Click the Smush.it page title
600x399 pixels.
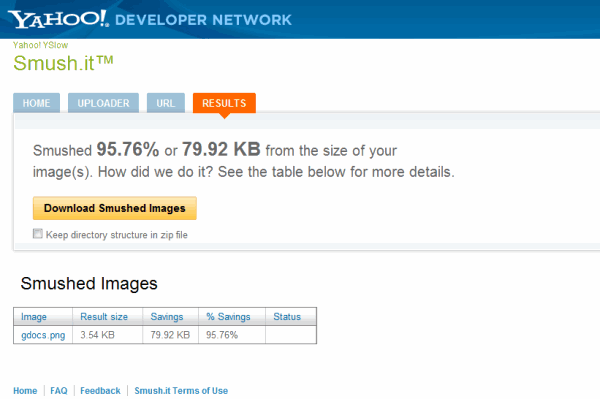(x=63, y=63)
